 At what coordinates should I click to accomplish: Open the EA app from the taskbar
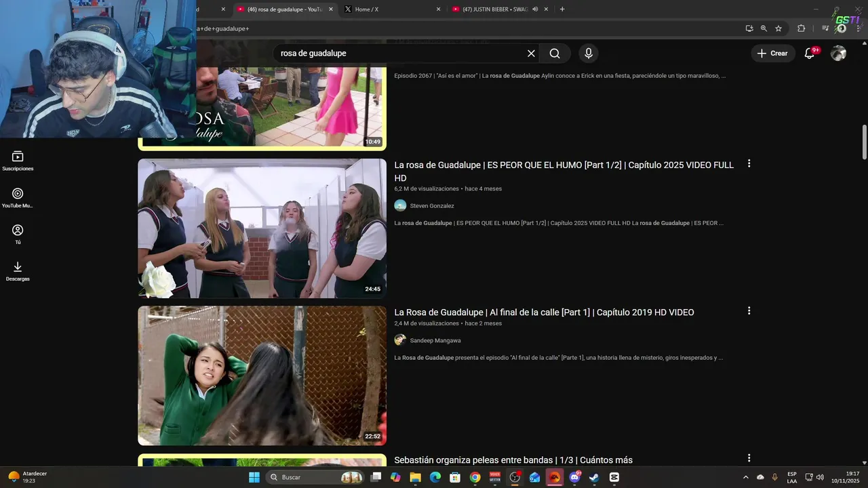pyautogui.click(x=555, y=477)
